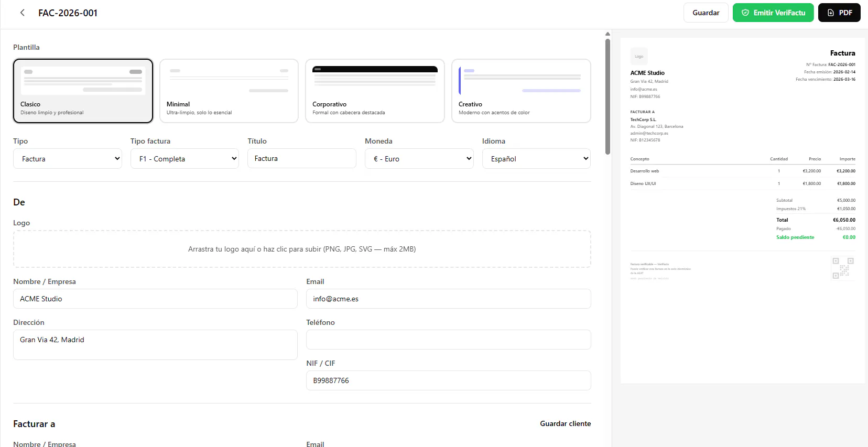
Task: Click "Impuestos 21%" line in preview
Action: [816, 209]
